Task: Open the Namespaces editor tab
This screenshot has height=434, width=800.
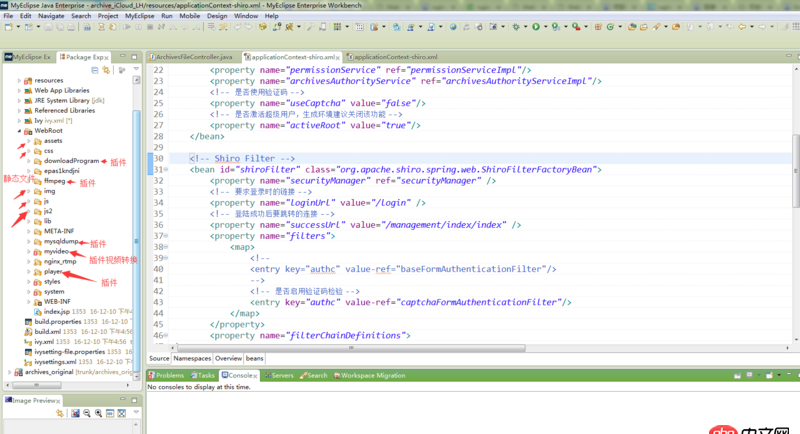Action: coord(192,357)
